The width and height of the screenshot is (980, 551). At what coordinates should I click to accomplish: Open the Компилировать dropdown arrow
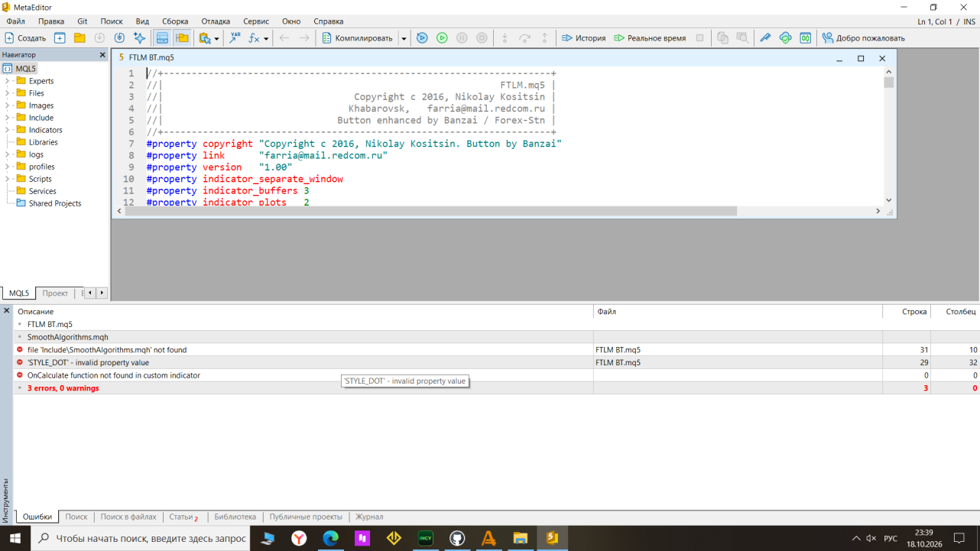click(404, 37)
